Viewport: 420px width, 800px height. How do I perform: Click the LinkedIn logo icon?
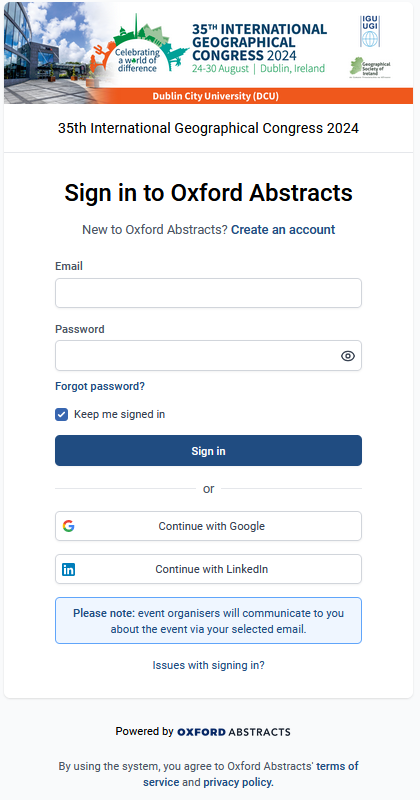(x=68, y=569)
